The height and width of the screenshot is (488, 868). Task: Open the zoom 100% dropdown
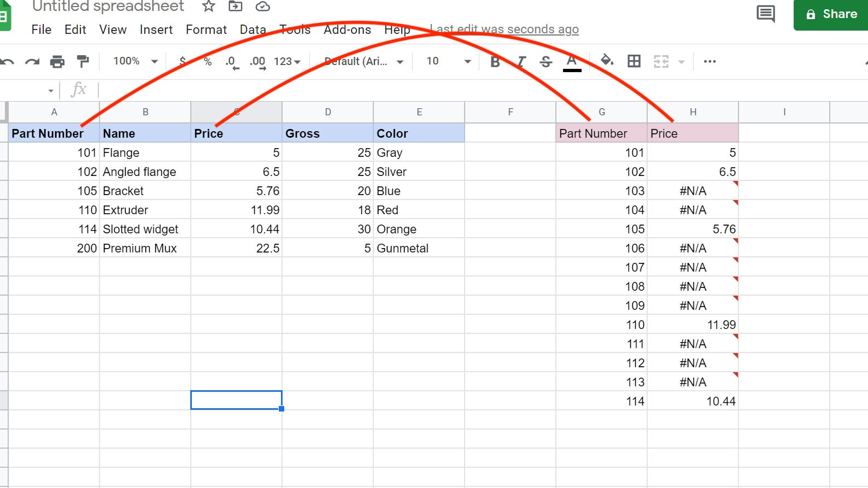pyautogui.click(x=136, y=61)
